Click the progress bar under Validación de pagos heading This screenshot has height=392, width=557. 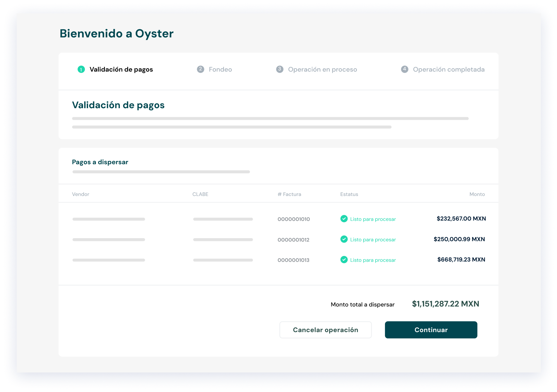pos(270,118)
